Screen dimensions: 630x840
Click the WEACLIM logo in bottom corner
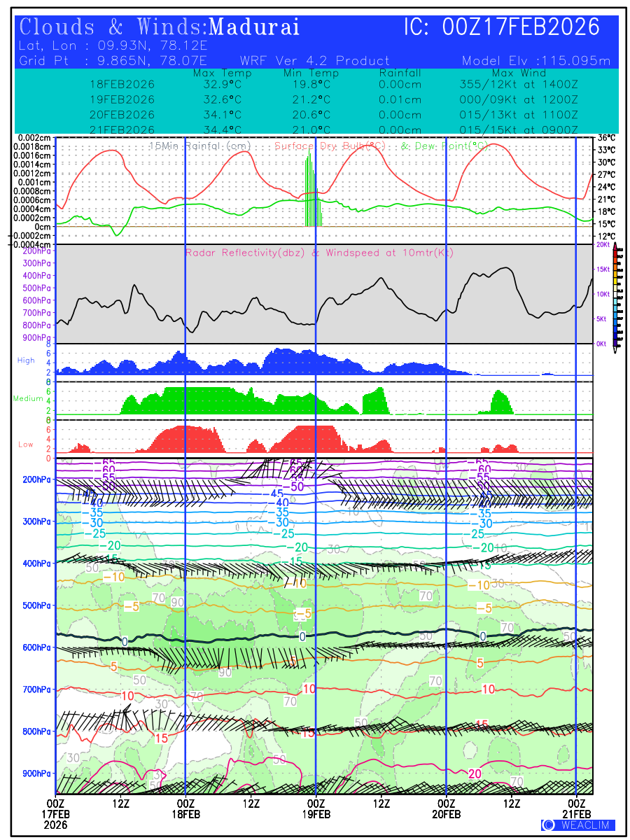pyautogui.click(x=578, y=825)
